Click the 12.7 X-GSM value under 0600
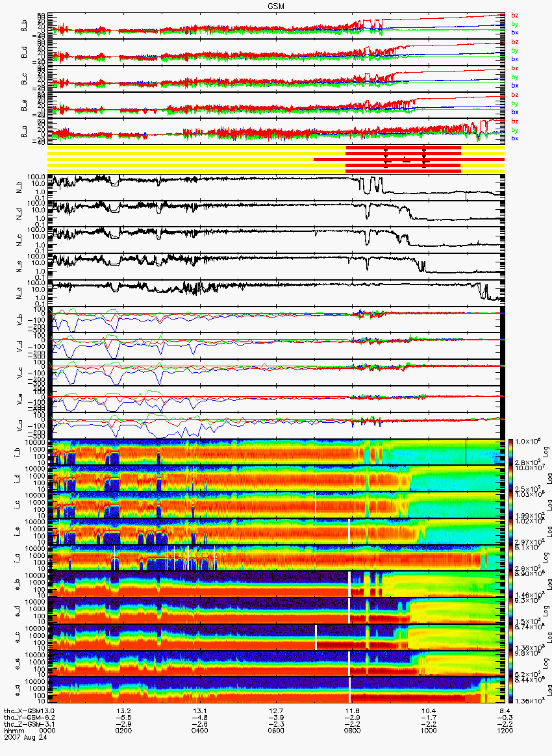This screenshot has width=552, height=756. [276, 711]
